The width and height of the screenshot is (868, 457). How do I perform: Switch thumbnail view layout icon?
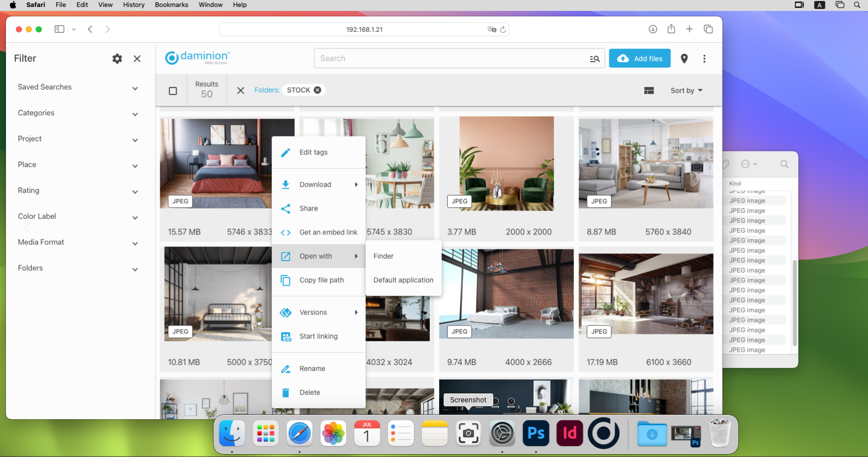click(x=649, y=90)
